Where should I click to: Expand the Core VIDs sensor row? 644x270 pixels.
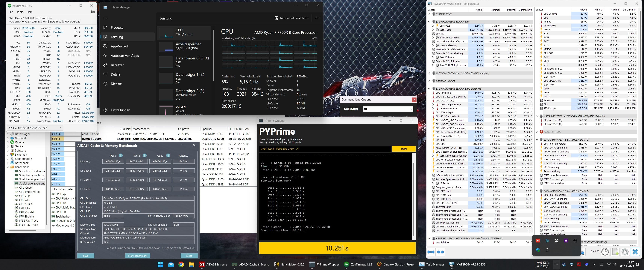[x=433, y=26]
